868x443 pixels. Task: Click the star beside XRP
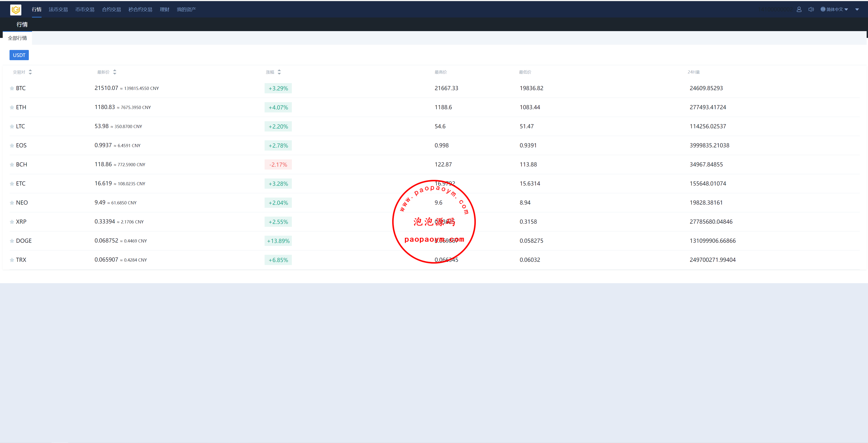(x=12, y=222)
